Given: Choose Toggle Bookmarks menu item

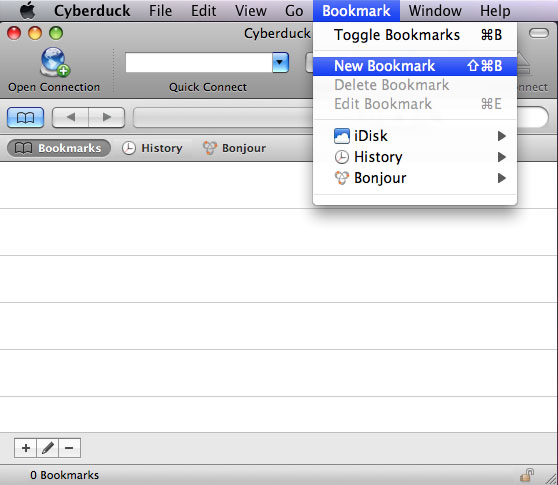Looking at the screenshot, I should [415, 35].
